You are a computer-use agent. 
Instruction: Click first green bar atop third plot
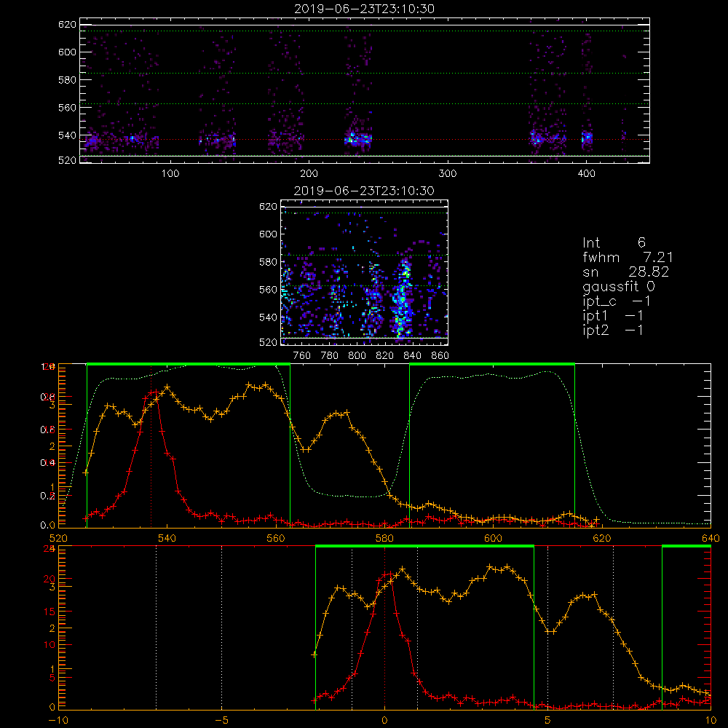click(189, 364)
